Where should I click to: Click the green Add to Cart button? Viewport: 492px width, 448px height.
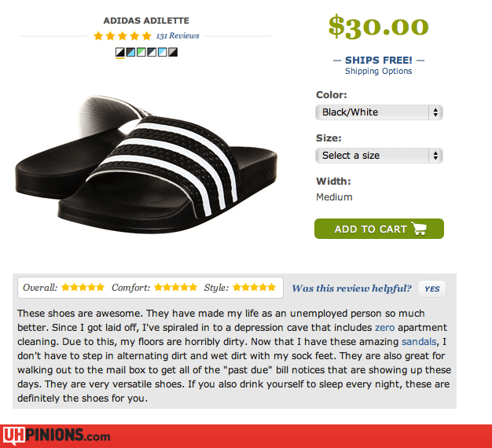click(x=379, y=229)
